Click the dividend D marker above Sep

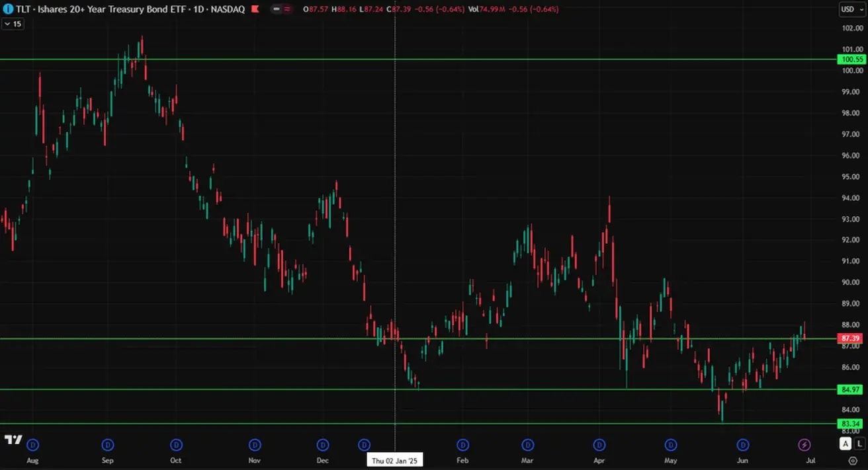point(108,445)
